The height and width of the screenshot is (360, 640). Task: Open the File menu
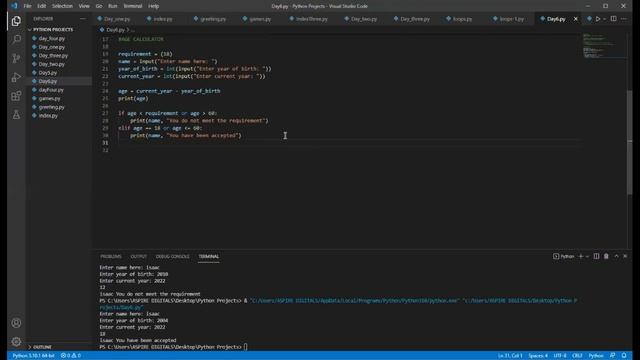coord(27,6)
